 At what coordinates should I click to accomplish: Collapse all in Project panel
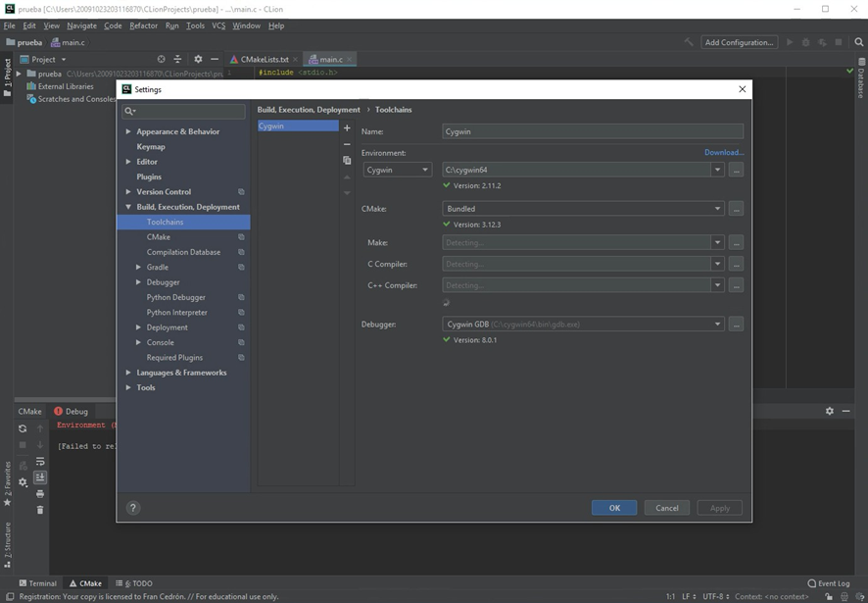point(177,59)
